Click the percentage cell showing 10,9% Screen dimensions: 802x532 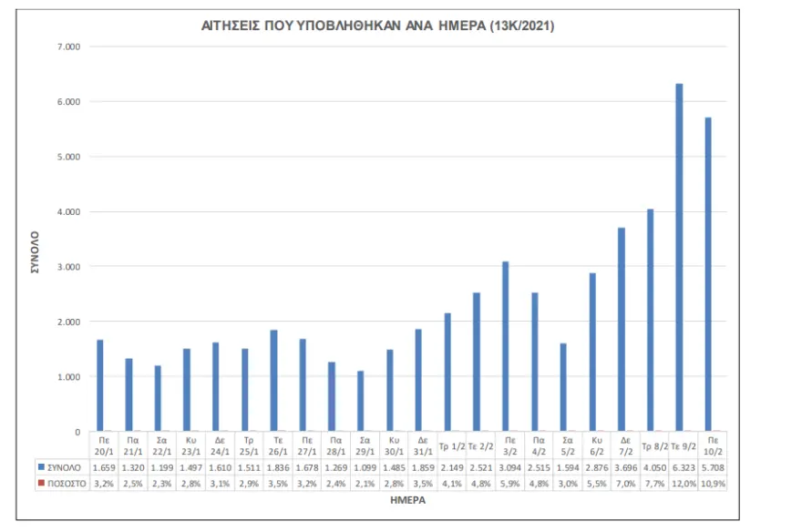[x=713, y=484]
